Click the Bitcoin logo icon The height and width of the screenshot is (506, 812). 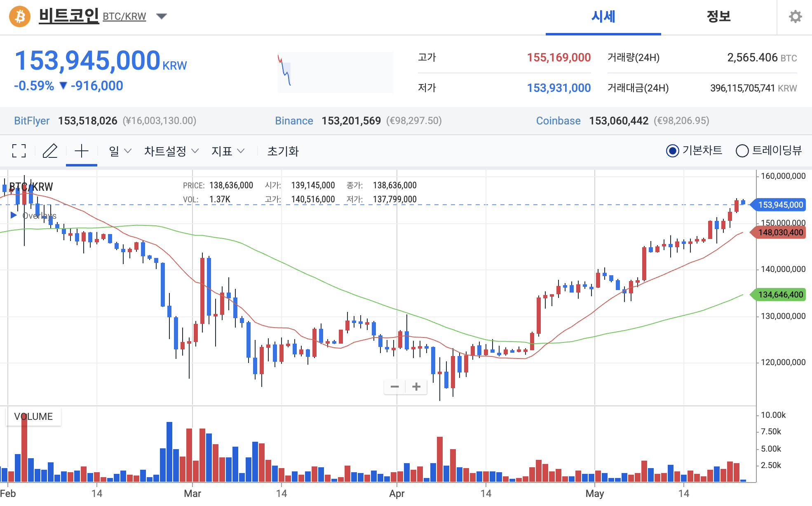pos(20,16)
